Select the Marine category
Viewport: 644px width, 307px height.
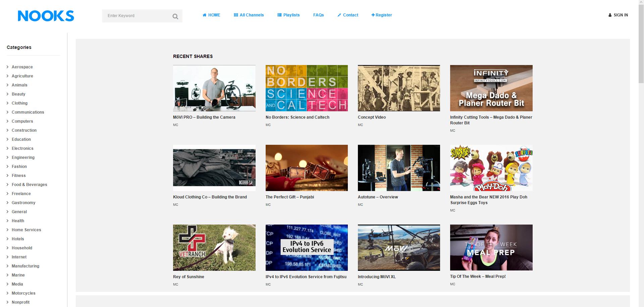click(x=18, y=275)
